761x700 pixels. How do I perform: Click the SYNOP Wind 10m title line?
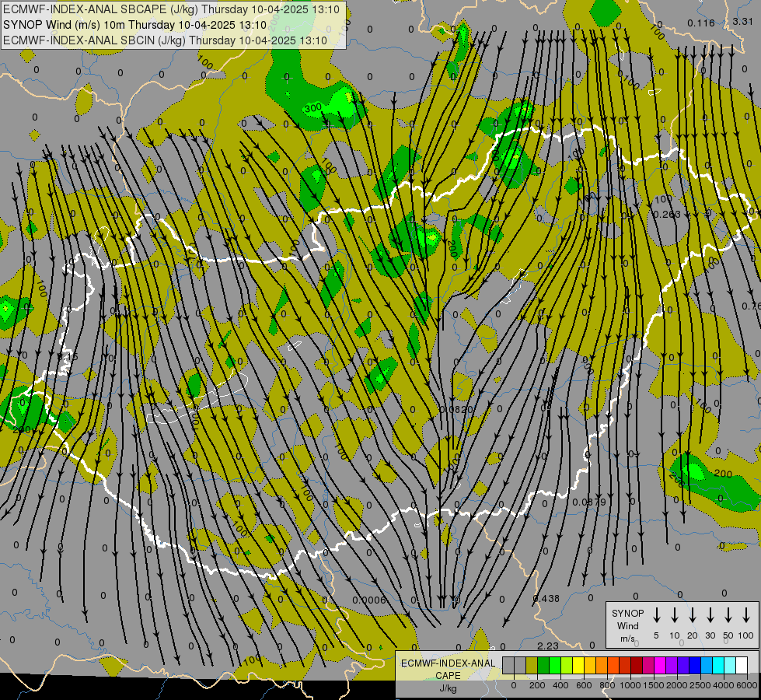(135, 25)
